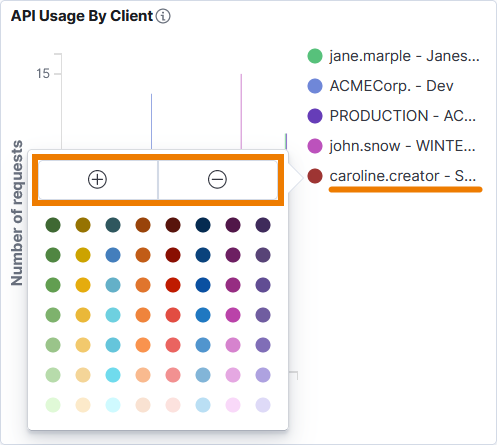Pick the darkest green swatch in top row

[x=53, y=225]
